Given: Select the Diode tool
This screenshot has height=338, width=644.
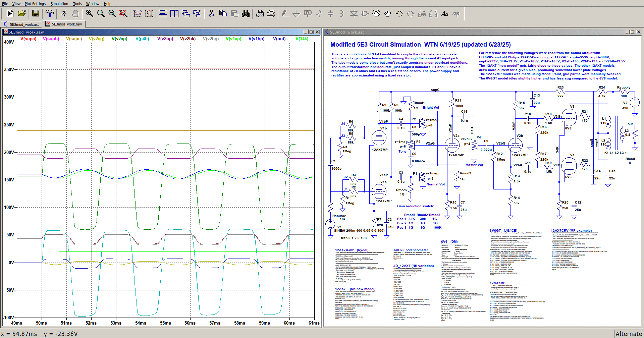Looking at the screenshot, I should (x=354, y=13).
